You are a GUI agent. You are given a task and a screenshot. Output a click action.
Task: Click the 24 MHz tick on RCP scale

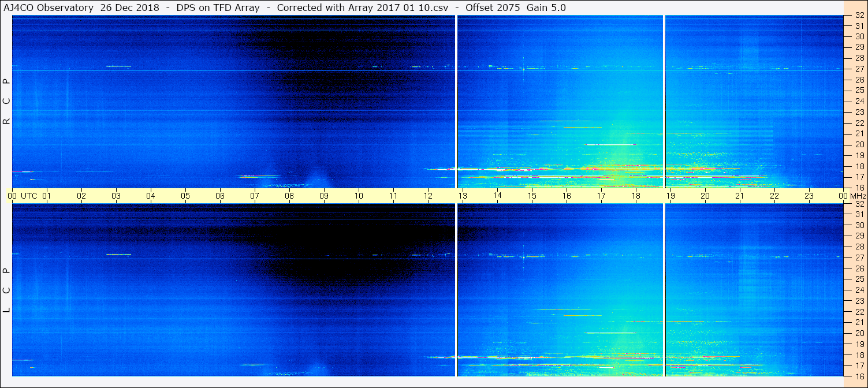click(859, 101)
